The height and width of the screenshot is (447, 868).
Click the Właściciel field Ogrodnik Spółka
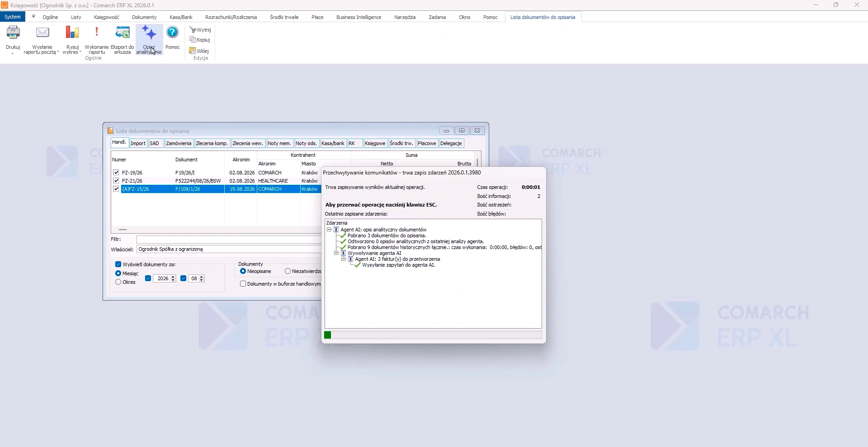coord(229,249)
